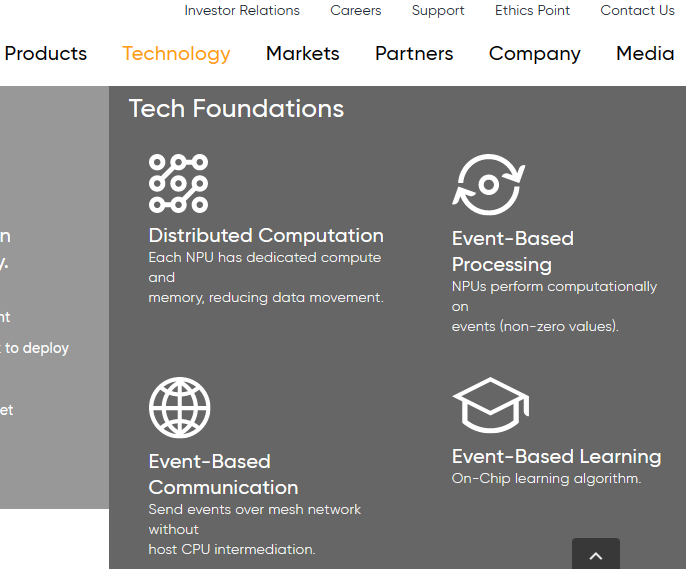
Task: Select the Event-Based Learning heading
Action: coord(556,457)
